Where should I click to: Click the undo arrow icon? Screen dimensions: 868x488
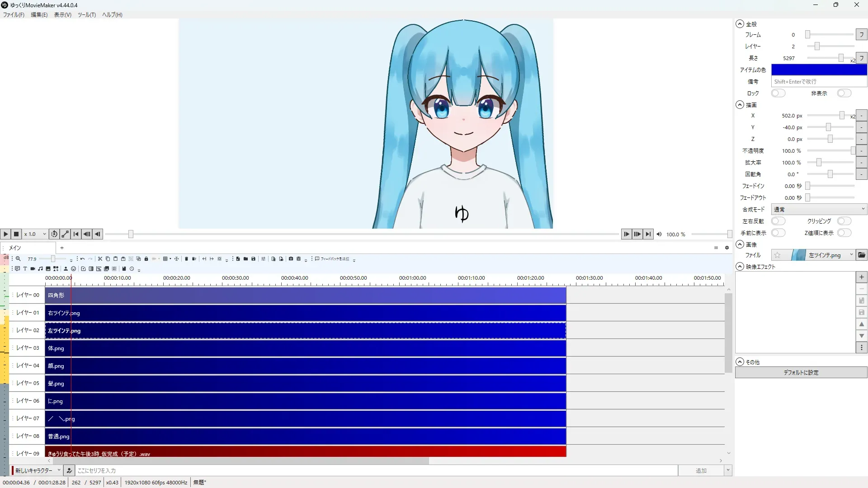tap(82, 259)
